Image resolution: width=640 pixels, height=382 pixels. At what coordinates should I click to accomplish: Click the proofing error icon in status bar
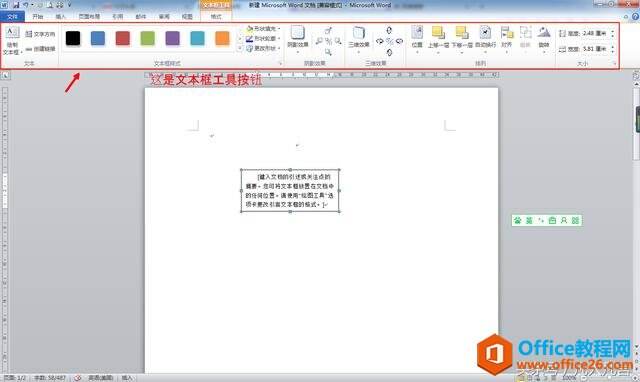[x=78, y=378]
